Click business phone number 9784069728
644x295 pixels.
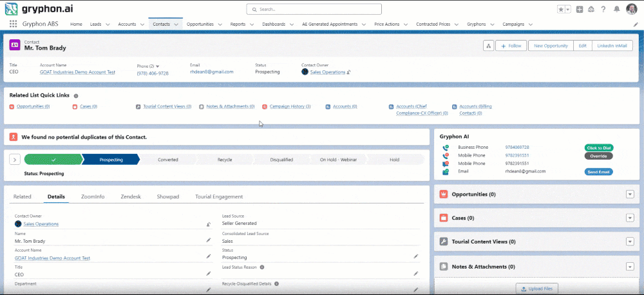(x=517, y=147)
